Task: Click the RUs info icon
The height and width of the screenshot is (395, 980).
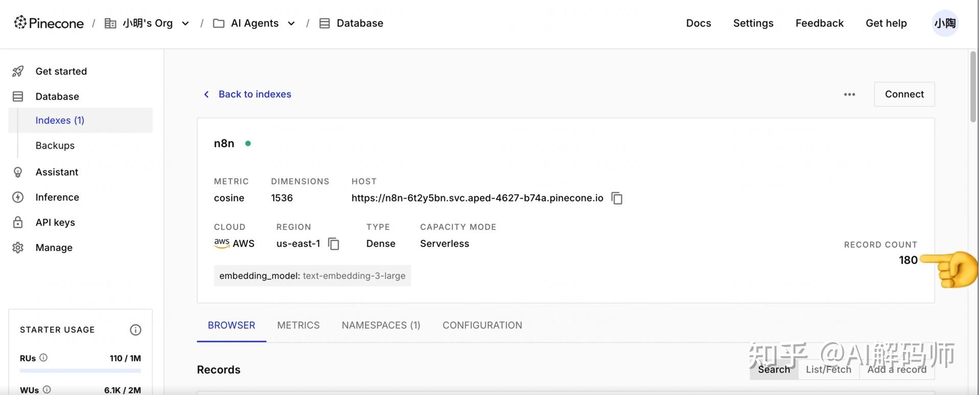Action: point(43,358)
